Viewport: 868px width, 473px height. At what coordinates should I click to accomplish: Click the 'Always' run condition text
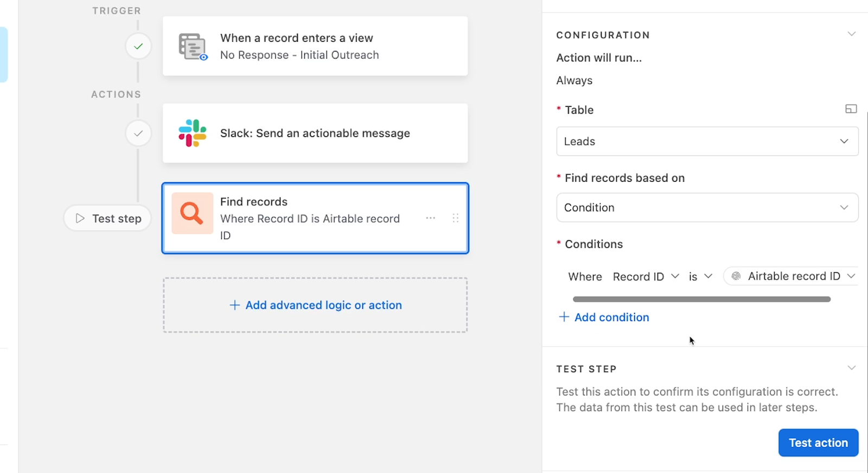tap(574, 80)
